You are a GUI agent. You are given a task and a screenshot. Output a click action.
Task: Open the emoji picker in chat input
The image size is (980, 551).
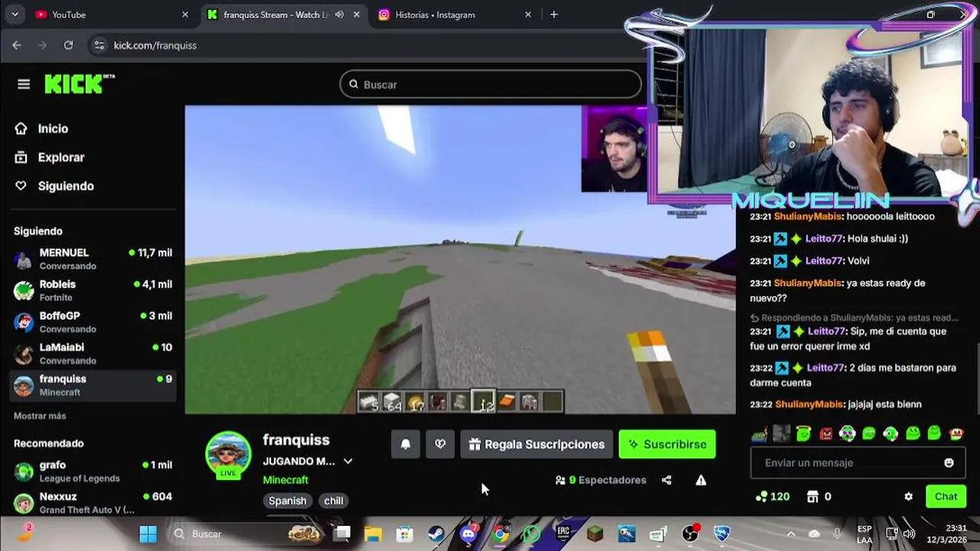coord(949,462)
